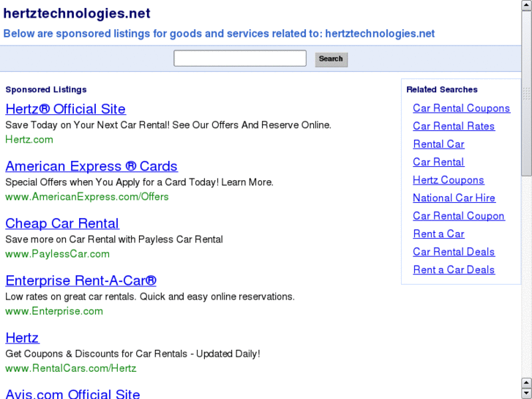Viewport: 532px width, 399px height.
Task: Click the Related Searches heading
Action: click(x=442, y=89)
